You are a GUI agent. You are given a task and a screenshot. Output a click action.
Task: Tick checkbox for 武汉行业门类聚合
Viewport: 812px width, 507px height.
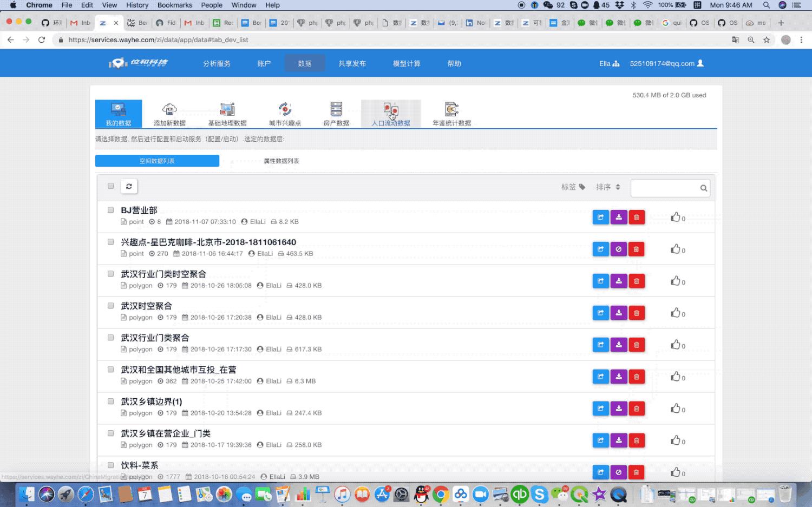pos(110,337)
